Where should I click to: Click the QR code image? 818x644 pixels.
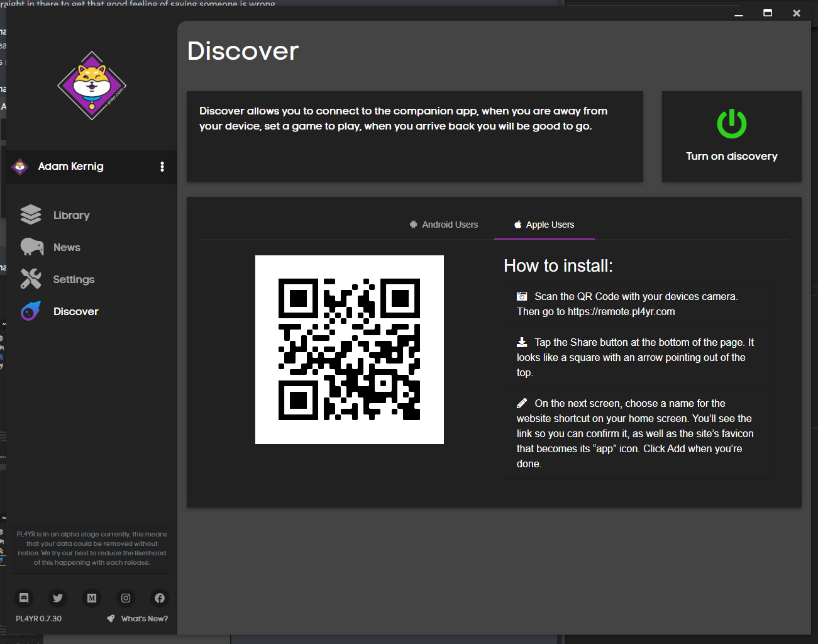point(350,350)
